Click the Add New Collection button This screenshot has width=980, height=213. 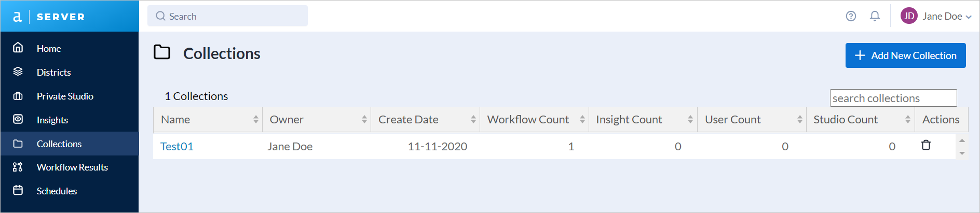click(x=905, y=55)
